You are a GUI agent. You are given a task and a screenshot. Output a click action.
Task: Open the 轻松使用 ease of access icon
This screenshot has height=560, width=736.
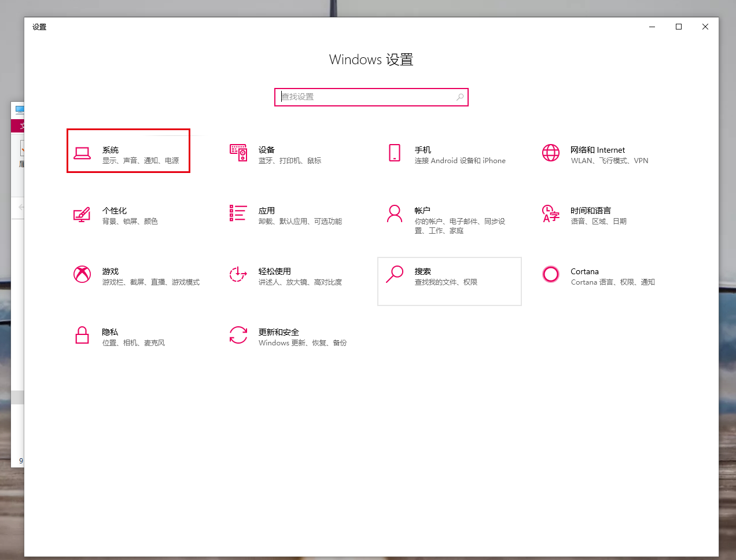point(238,274)
